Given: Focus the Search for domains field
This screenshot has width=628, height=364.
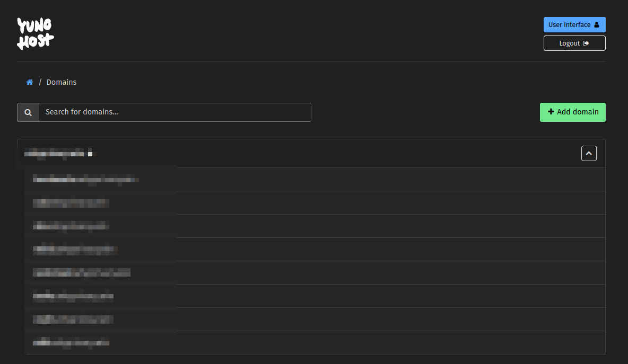Looking at the screenshot, I should point(175,112).
